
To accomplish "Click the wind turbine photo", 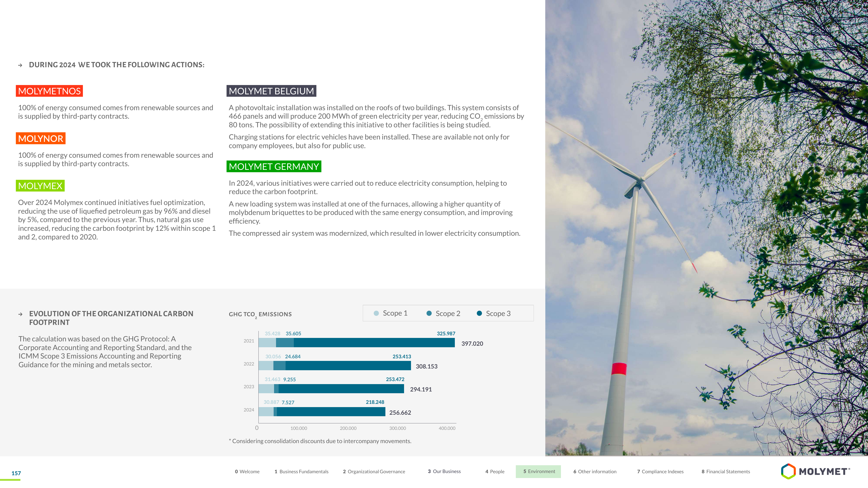I will tap(707, 228).
